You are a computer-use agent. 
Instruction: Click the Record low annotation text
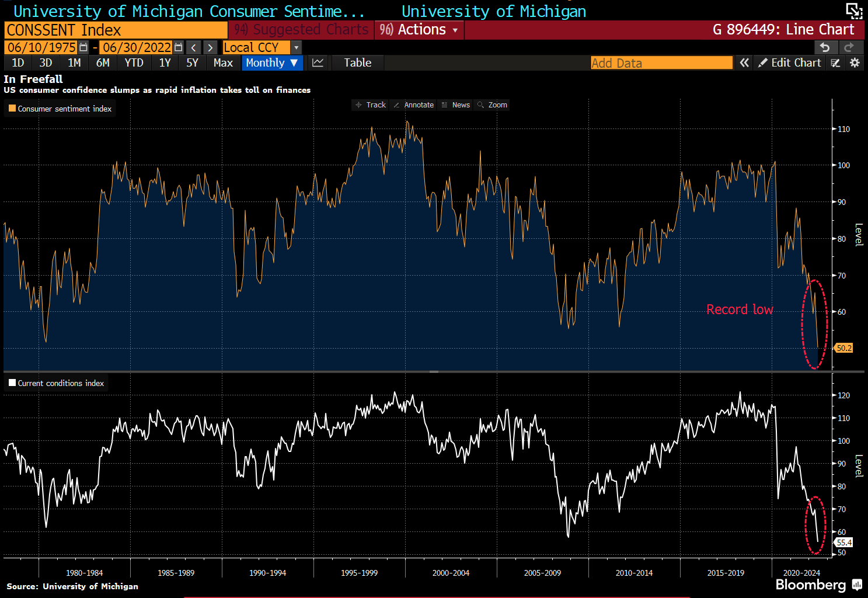[x=740, y=309]
